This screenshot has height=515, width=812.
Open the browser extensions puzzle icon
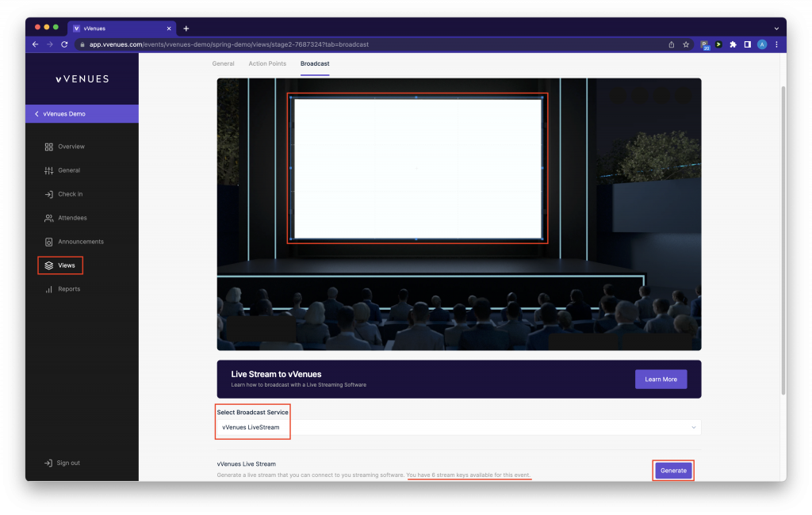coord(733,44)
